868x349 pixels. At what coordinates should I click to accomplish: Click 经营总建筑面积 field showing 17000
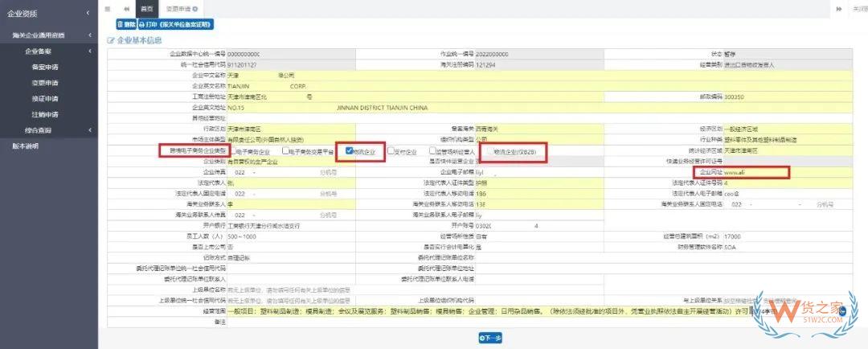[x=788, y=236]
